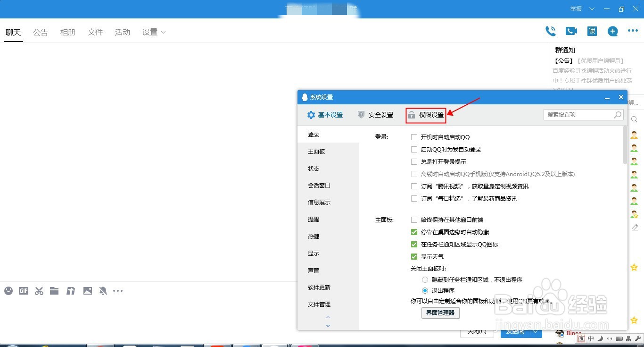644x347 pixels.
Task: Enable 始终保持在其他窗口前端
Action: click(x=414, y=220)
